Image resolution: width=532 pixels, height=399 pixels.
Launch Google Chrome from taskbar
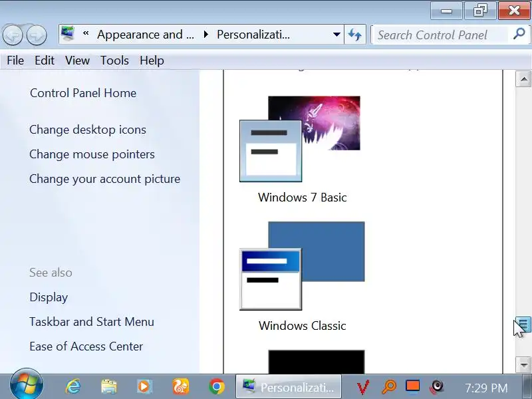pos(217,386)
